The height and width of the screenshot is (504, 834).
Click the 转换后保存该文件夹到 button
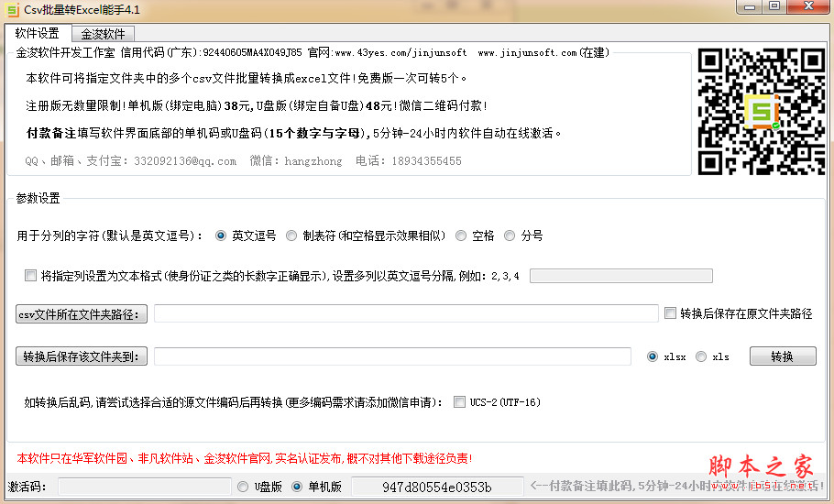(x=82, y=356)
